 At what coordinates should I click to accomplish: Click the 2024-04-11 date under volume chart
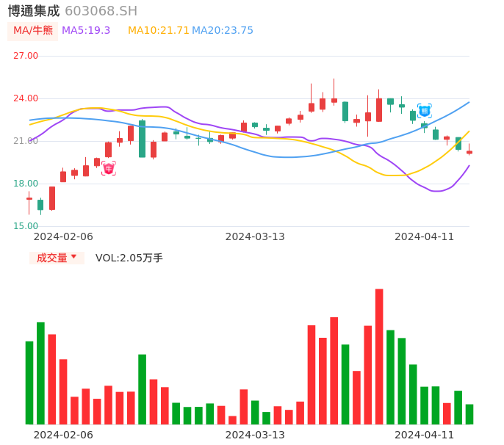click(x=425, y=434)
